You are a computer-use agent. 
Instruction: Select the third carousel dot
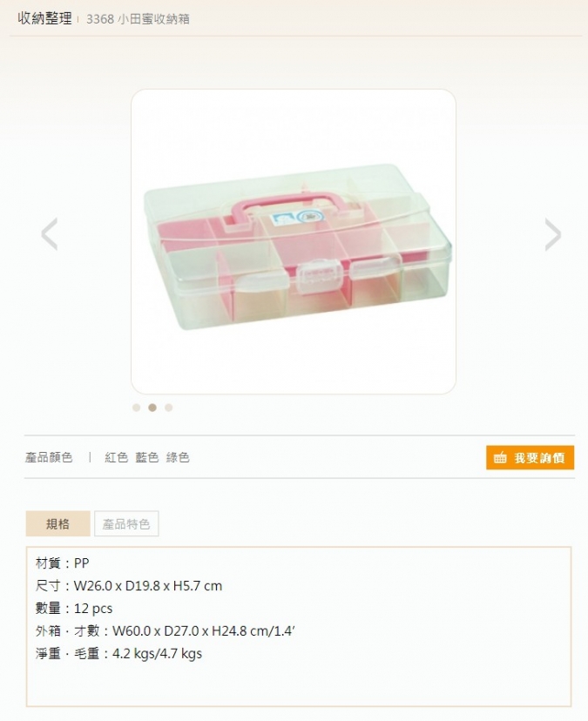(168, 408)
